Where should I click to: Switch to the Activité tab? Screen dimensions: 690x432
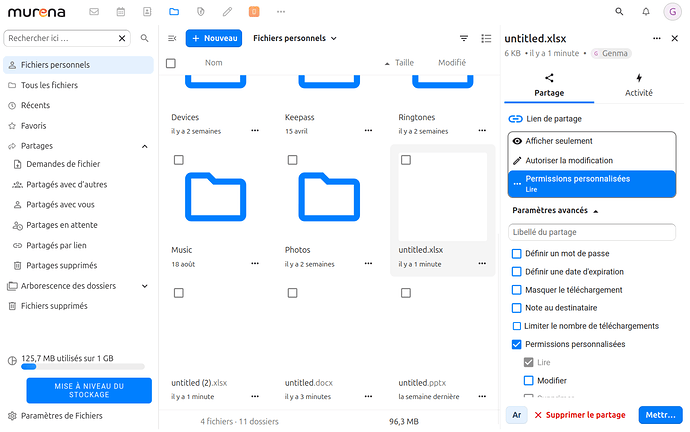pos(639,85)
